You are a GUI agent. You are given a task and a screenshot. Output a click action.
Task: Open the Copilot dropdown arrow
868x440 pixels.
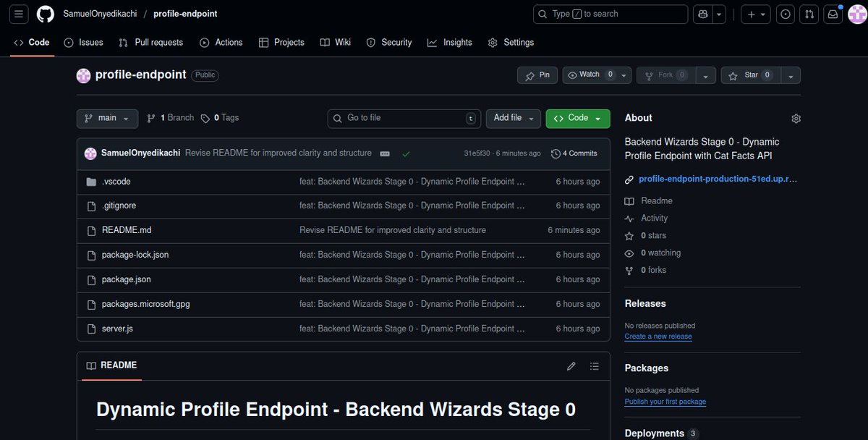coord(719,14)
